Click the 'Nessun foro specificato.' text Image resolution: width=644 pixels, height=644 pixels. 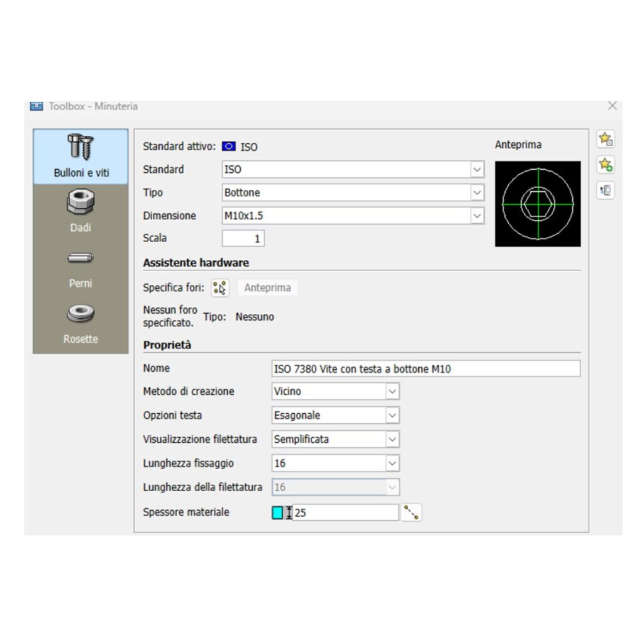(170, 316)
